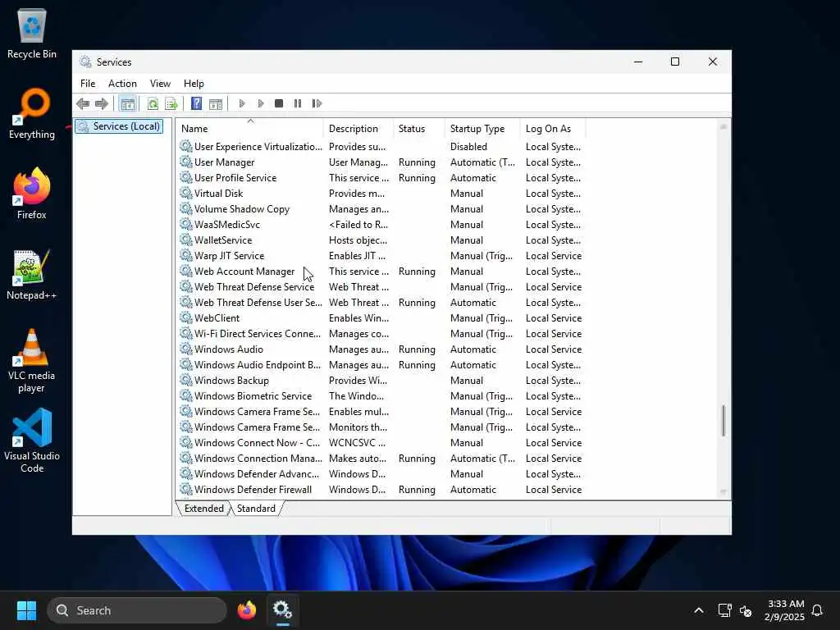Select Windows Defender Advanced Threat service
Viewport: 840px width, 630px height.
381,474
